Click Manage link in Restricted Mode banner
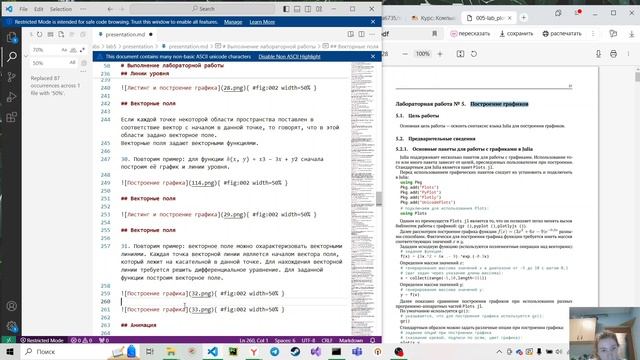640x360 pixels. pos(233,22)
